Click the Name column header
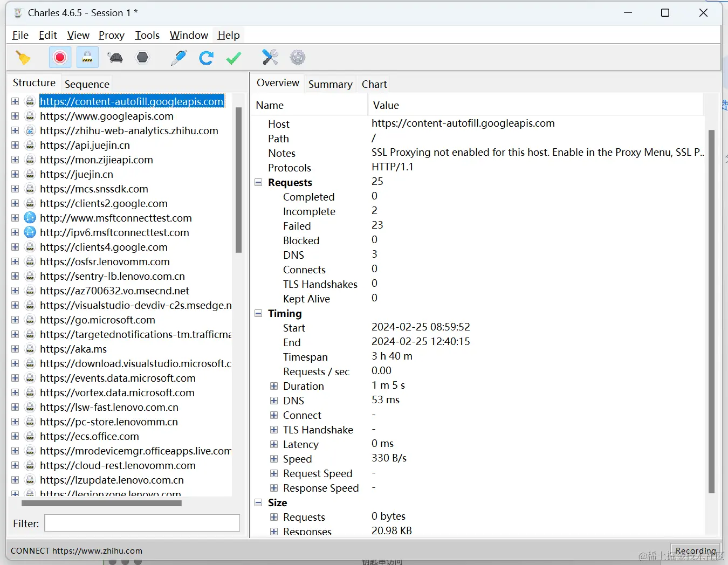The width and height of the screenshot is (728, 565). click(310, 105)
